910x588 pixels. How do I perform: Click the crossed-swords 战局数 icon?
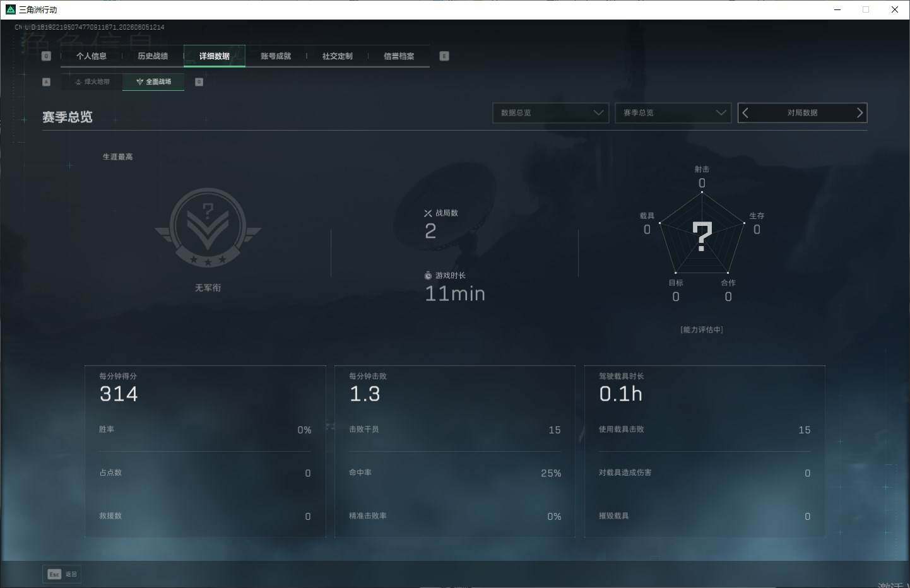coord(428,213)
